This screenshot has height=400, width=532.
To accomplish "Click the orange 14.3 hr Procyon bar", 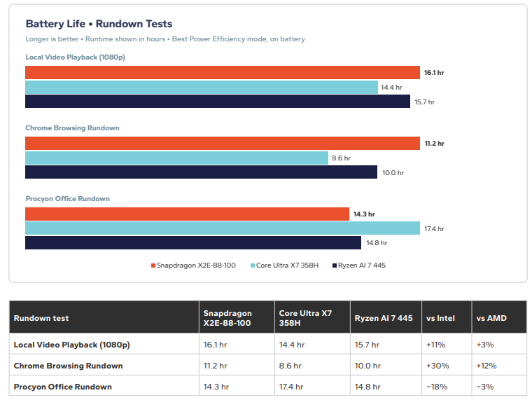I will (x=188, y=214).
